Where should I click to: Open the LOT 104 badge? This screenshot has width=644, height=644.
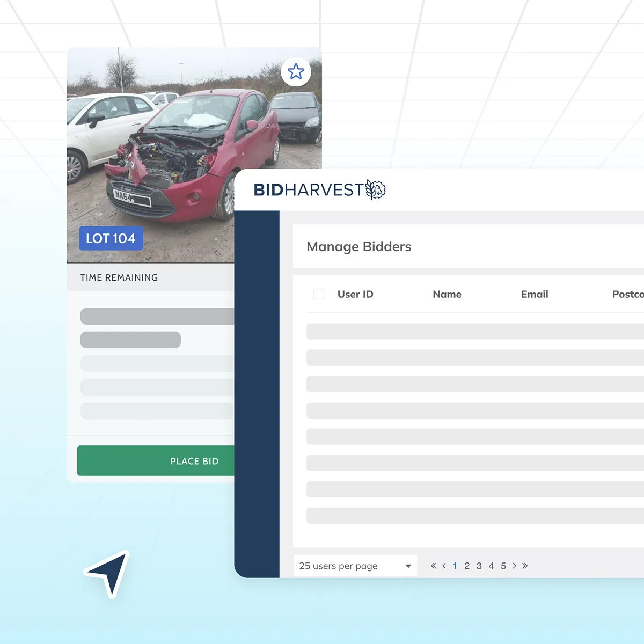tap(111, 238)
